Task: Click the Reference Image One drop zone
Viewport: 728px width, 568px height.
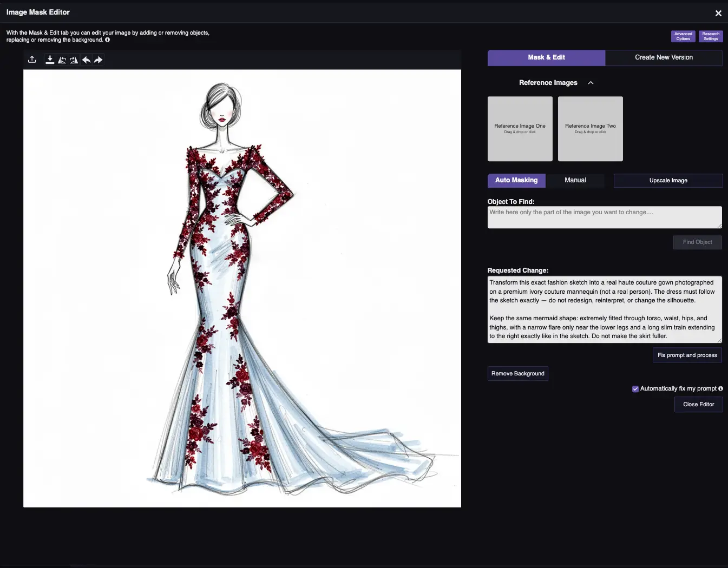Action: [x=520, y=129]
